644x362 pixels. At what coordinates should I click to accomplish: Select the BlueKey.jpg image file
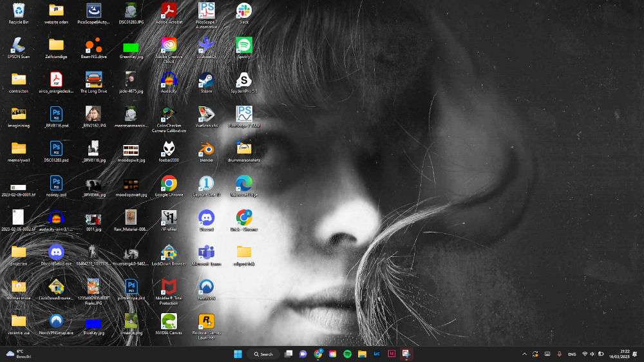point(93,324)
